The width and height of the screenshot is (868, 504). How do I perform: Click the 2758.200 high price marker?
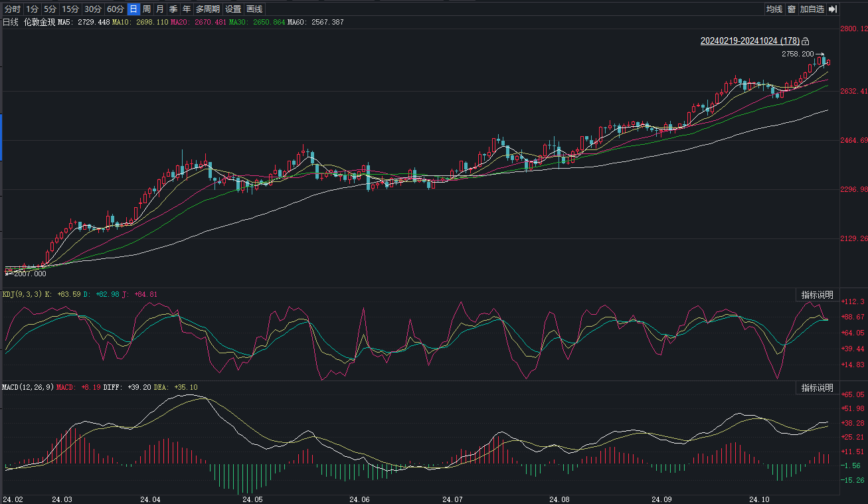[x=798, y=54]
